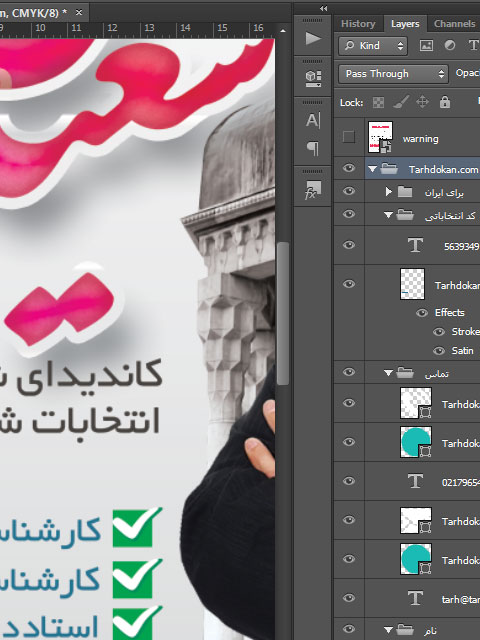The image size is (480, 640).
Task: Open the Character panel icon
Action: (313, 120)
